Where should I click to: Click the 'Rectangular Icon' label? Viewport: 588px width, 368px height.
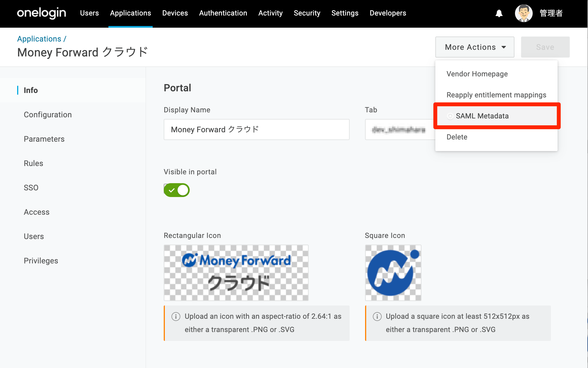pos(192,235)
